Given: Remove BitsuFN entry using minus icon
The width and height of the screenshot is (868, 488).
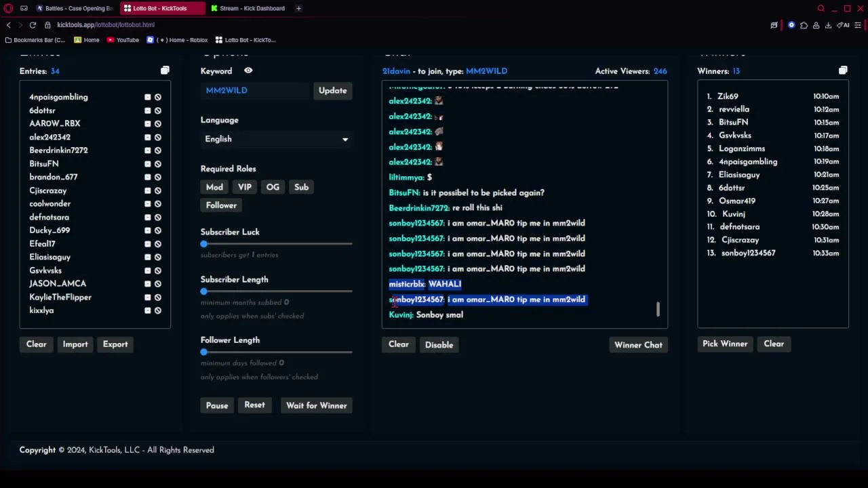Looking at the screenshot, I should click(x=147, y=163).
